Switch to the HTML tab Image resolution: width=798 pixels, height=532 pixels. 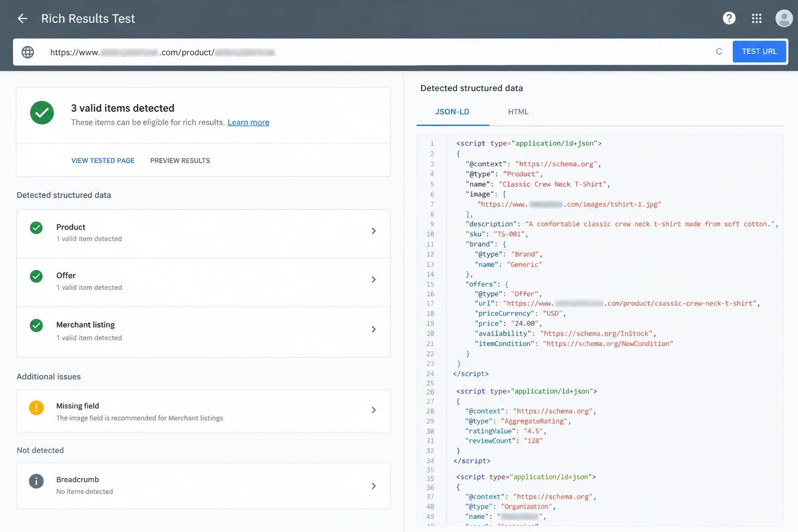pos(518,112)
